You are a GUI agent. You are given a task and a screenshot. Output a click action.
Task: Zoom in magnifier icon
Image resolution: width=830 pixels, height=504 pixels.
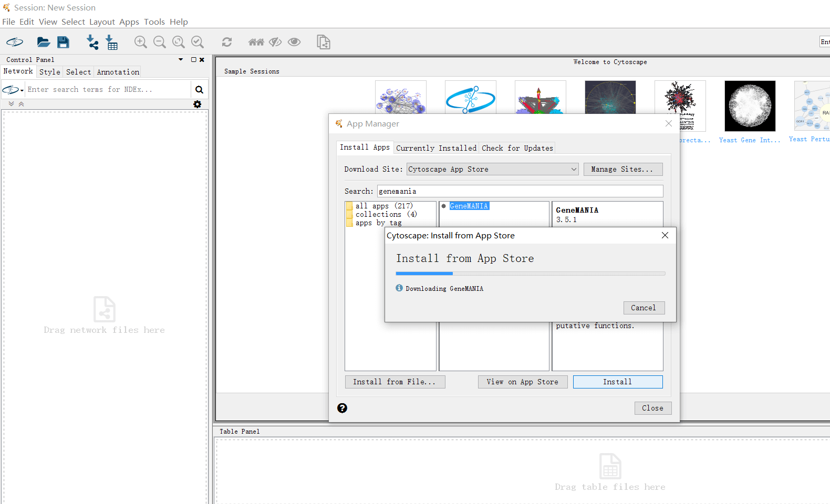pyautogui.click(x=141, y=42)
